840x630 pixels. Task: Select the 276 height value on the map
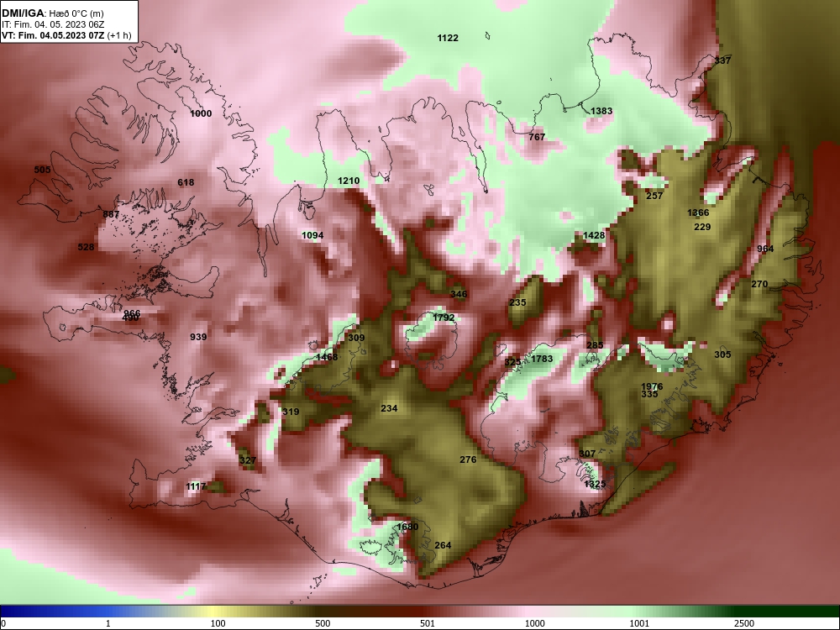468,459
